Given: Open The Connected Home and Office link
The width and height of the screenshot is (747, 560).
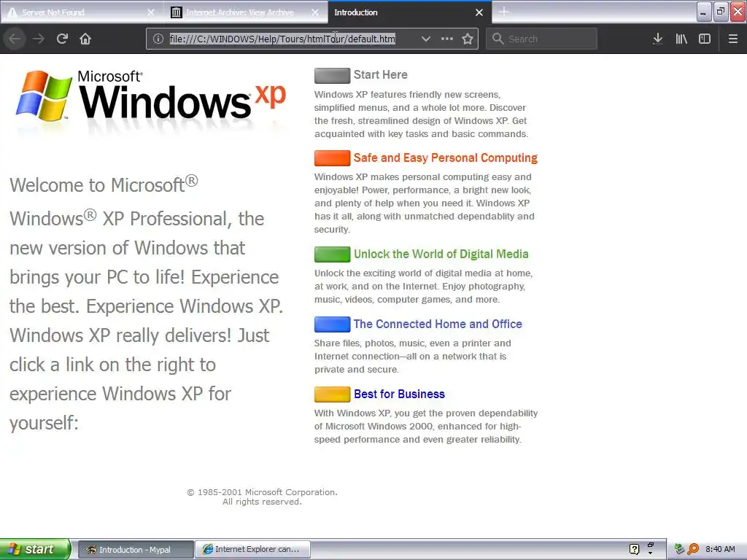Looking at the screenshot, I should (x=438, y=324).
